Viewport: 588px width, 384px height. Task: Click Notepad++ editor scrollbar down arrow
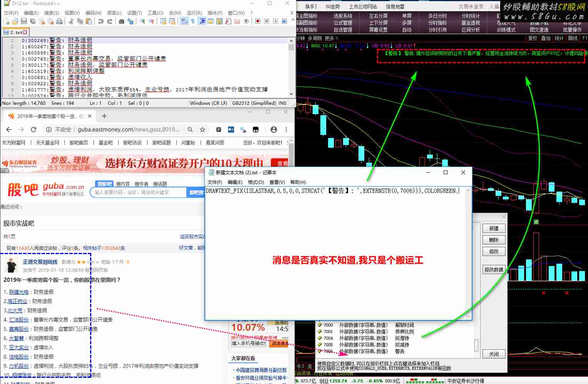tap(291, 94)
